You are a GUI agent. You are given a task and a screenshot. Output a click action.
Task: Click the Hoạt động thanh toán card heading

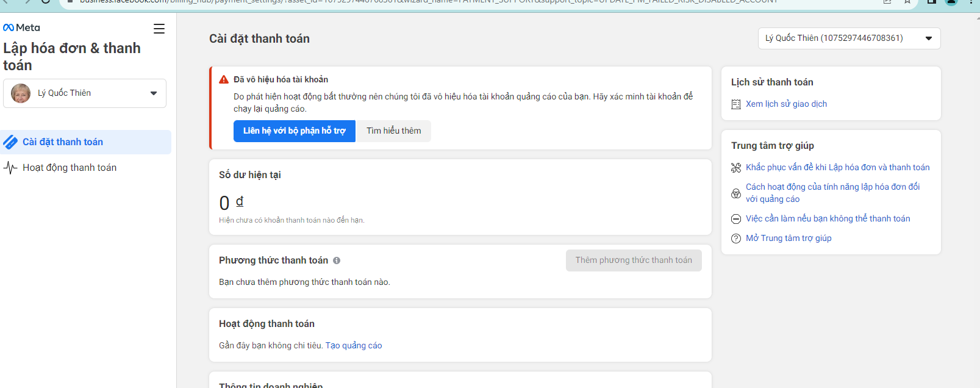pos(267,324)
